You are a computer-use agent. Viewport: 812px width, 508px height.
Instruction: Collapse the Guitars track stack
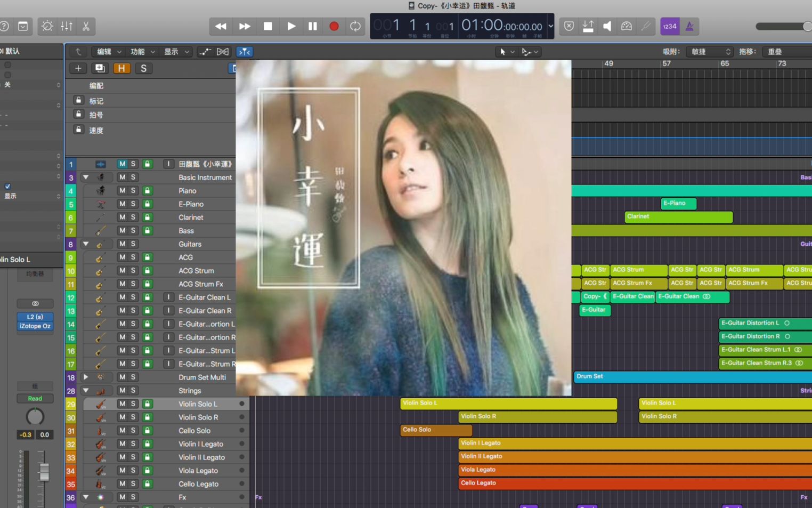click(85, 244)
